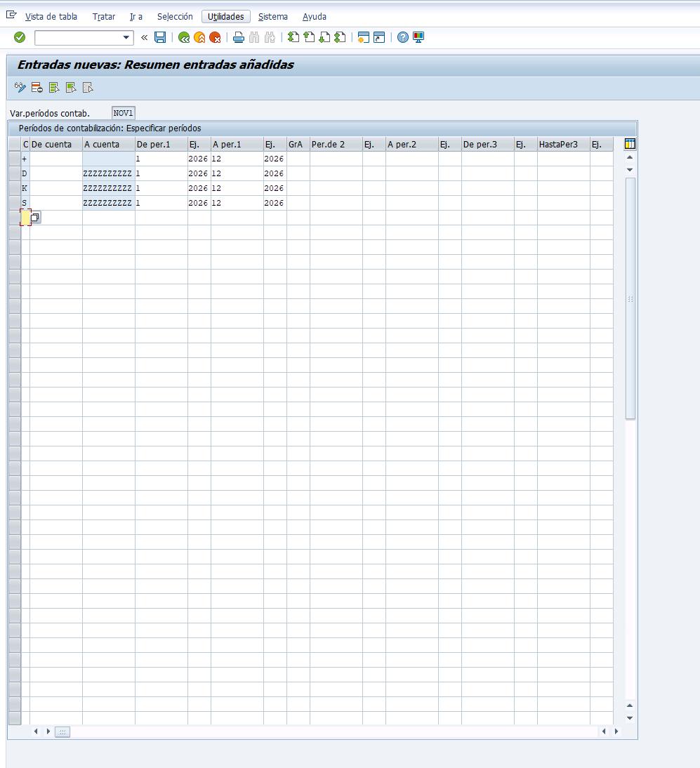Click the Deselect All icon
700x768 pixels.
coord(88,88)
